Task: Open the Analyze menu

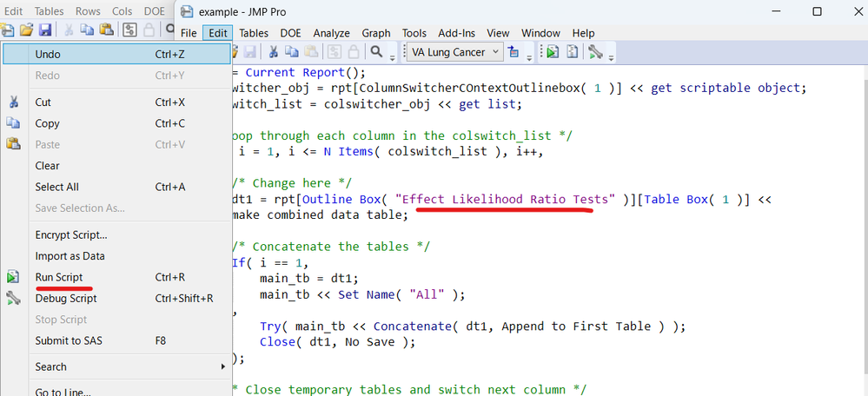Action: pos(331,33)
